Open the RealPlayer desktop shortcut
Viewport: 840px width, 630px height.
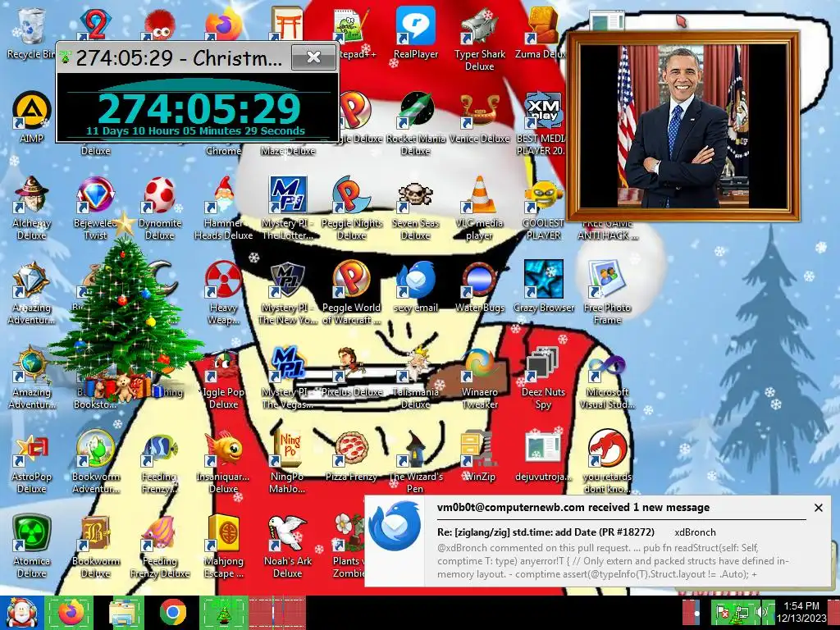tap(416, 33)
